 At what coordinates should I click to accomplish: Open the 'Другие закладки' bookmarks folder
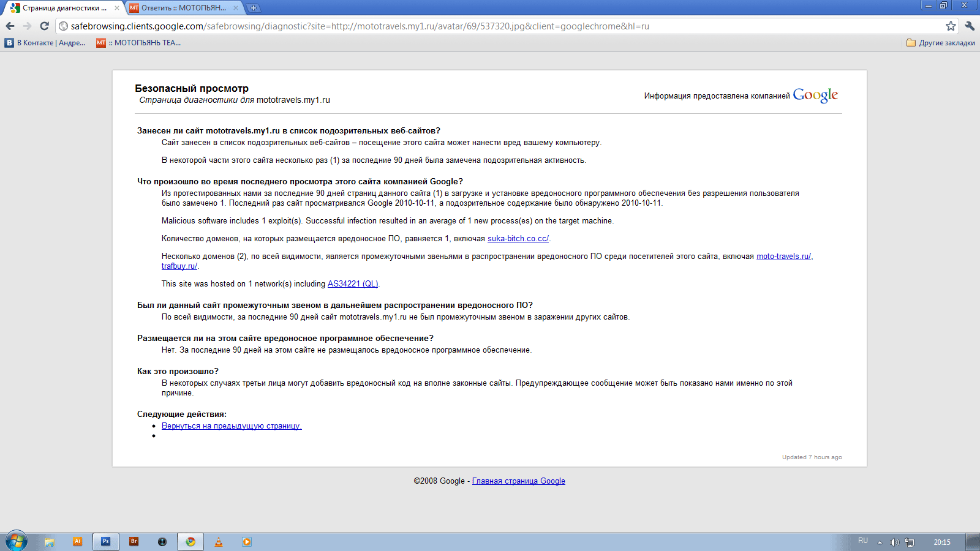click(x=941, y=43)
